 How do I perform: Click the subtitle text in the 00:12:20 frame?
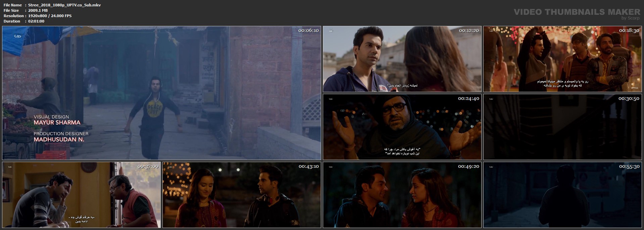pos(402,85)
